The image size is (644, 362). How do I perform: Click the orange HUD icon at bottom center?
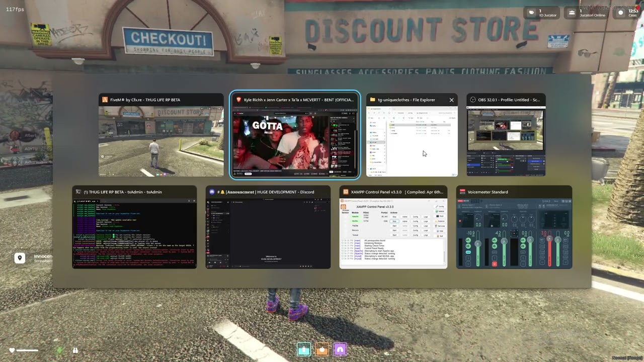tap(322, 349)
